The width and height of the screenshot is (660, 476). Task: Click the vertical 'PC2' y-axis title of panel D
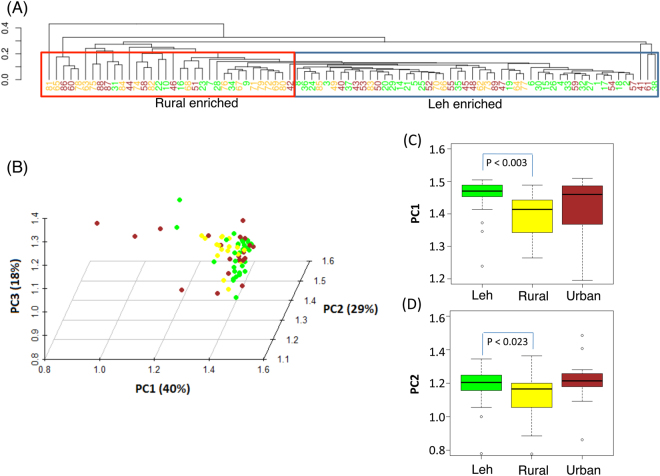tap(415, 384)
